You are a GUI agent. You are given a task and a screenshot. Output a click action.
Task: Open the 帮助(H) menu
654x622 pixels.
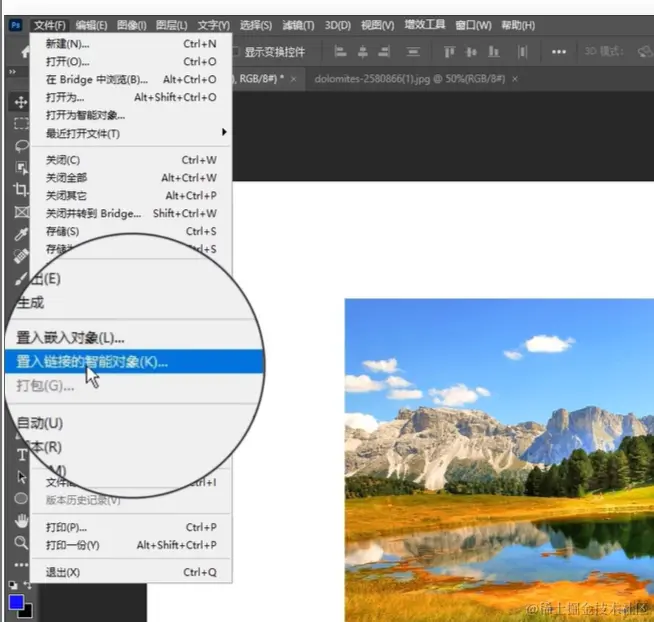click(518, 25)
